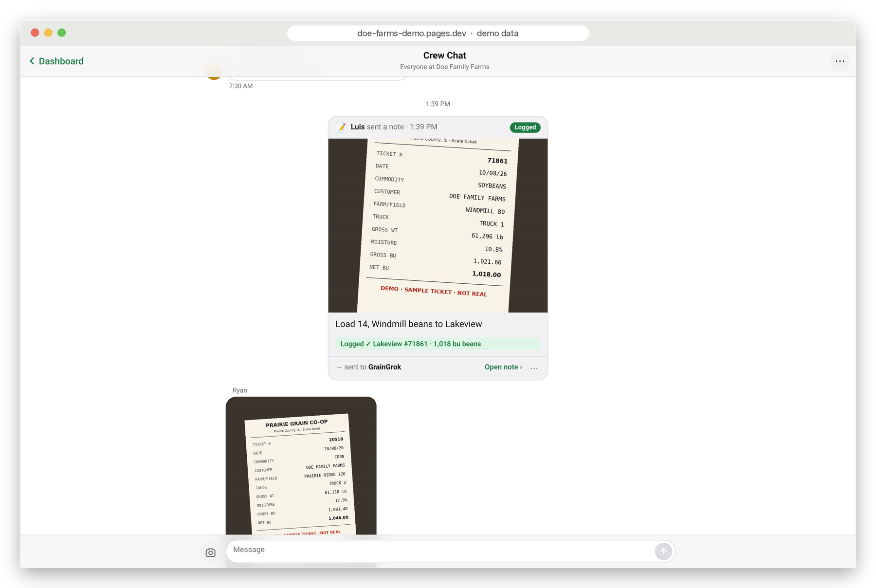Click the Crew Chat title
Screen dimensions: 876x588
[445, 55]
